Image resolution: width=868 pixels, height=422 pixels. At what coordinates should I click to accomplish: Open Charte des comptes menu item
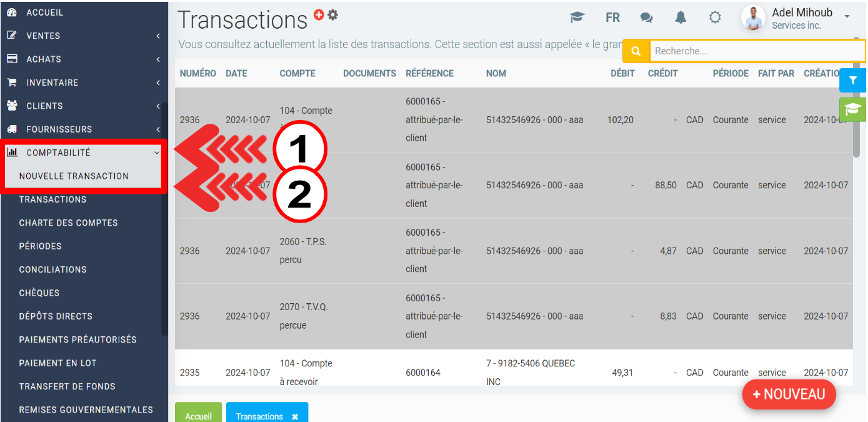click(x=68, y=223)
